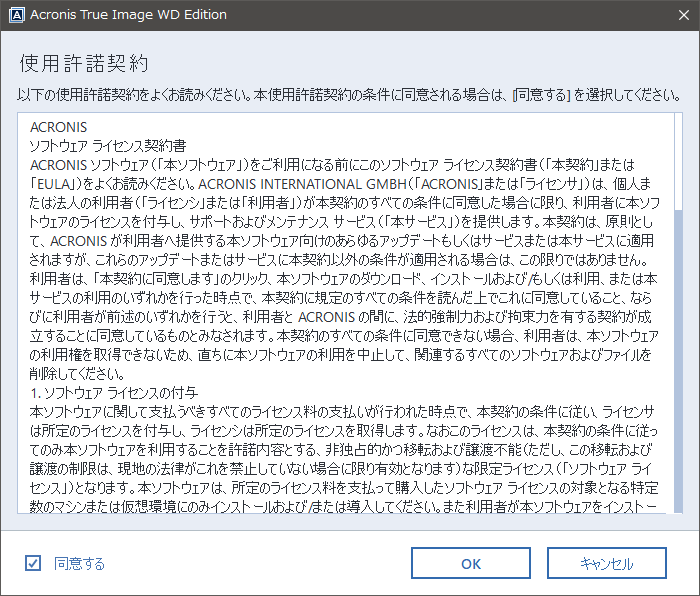The image size is (700, 596).
Task: Click the line mentioning ACRONIS INTERNATIONAL GMBH
Action: (340, 184)
